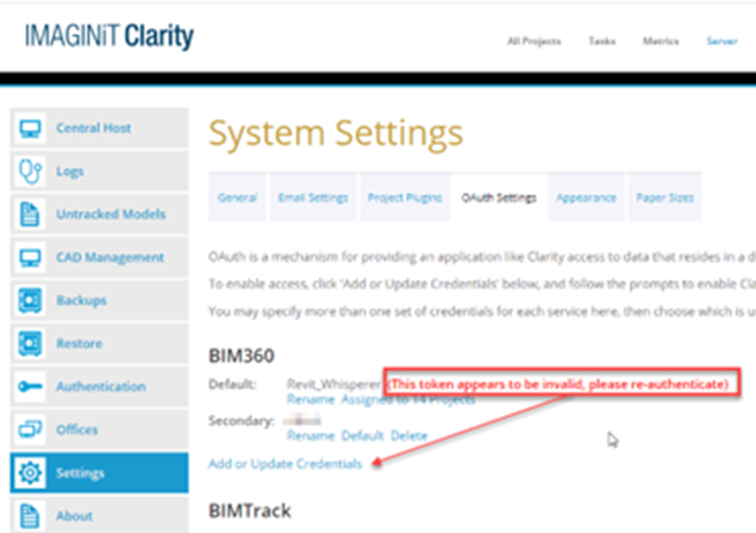Open the Project Plugins tab

pos(404,198)
